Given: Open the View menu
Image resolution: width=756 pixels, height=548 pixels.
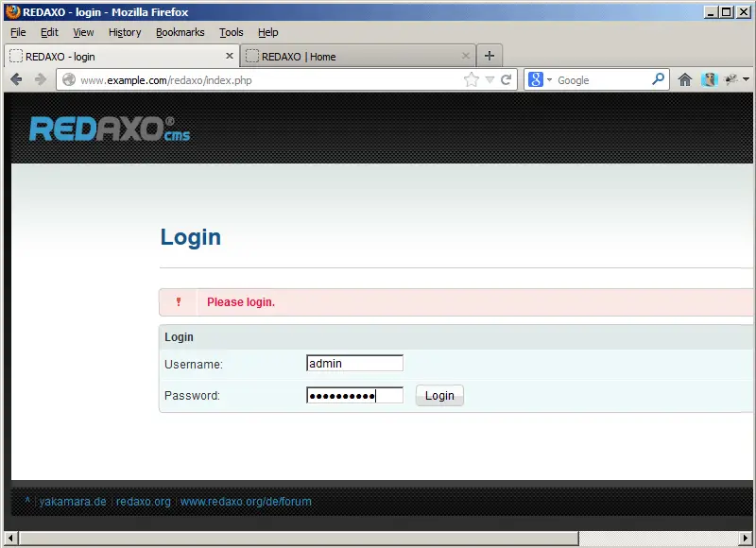Looking at the screenshot, I should 83,32.
